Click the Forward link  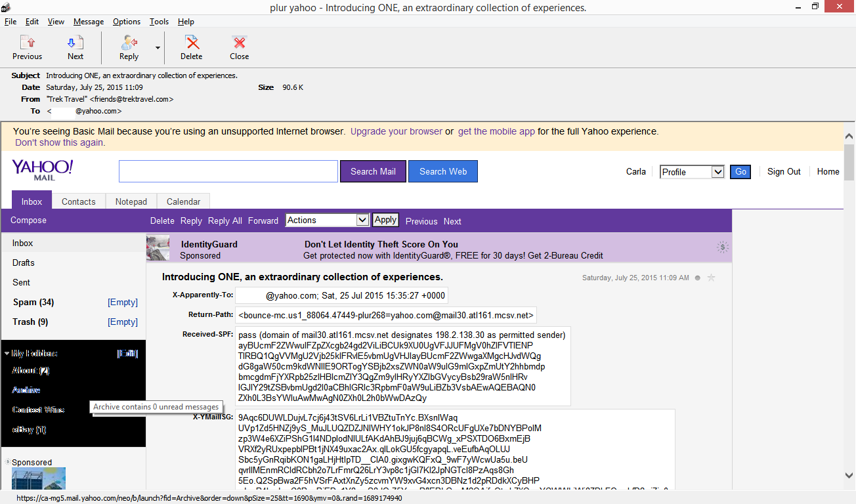point(263,221)
